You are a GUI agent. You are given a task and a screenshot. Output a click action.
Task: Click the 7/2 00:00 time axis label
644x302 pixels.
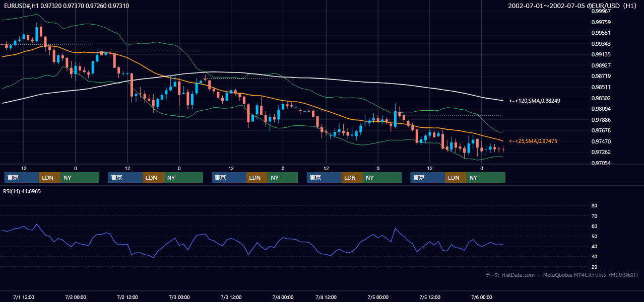coord(76,297)
